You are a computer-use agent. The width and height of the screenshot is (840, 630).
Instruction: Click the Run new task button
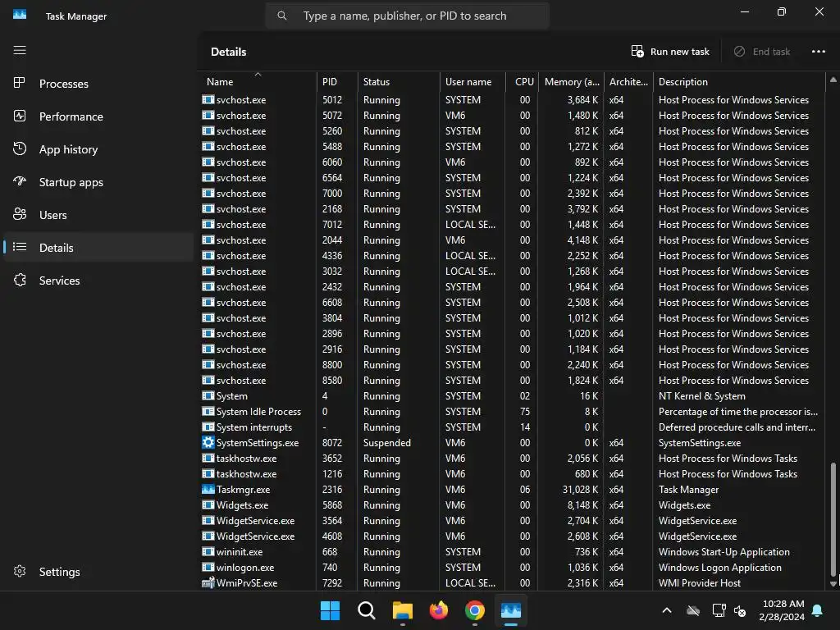click(x=670, y=52)
